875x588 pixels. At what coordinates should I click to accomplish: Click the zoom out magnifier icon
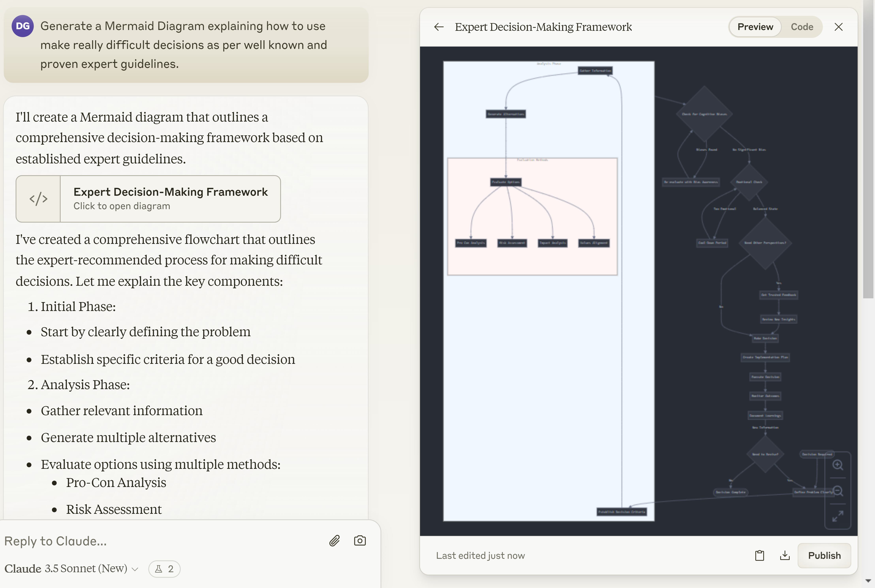[837, 491]
